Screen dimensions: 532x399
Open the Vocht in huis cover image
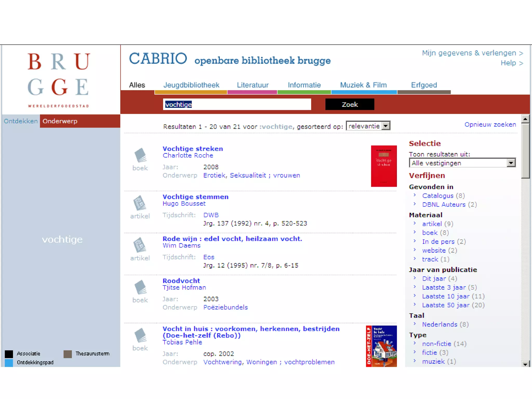tap(381, 346)
